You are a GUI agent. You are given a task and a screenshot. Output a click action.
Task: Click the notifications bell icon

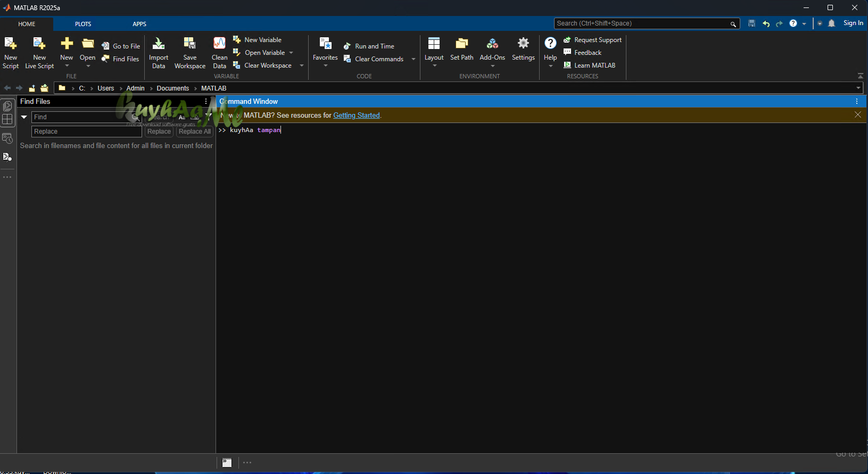[x=832, y=23]
